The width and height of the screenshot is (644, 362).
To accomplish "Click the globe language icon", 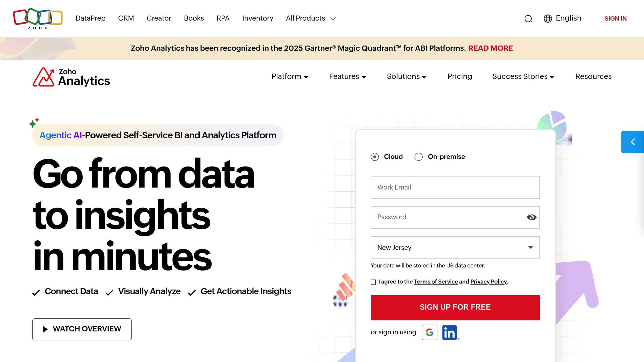I will 548,19.
